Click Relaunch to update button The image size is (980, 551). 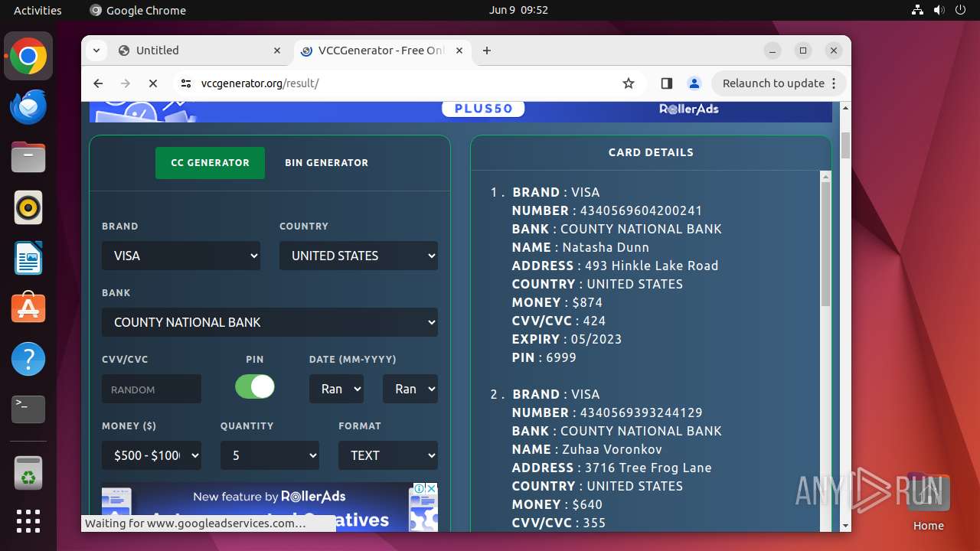coord(779,83)
